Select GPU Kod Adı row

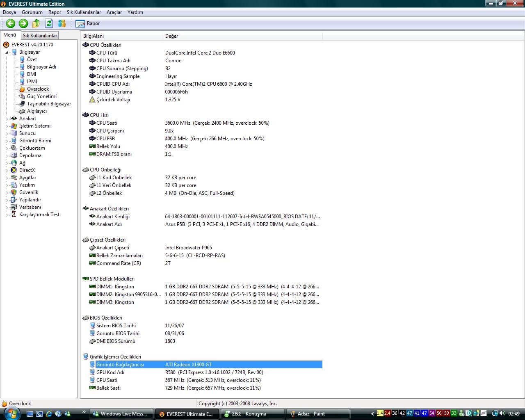pyautogui.click(x=202, y=372)
